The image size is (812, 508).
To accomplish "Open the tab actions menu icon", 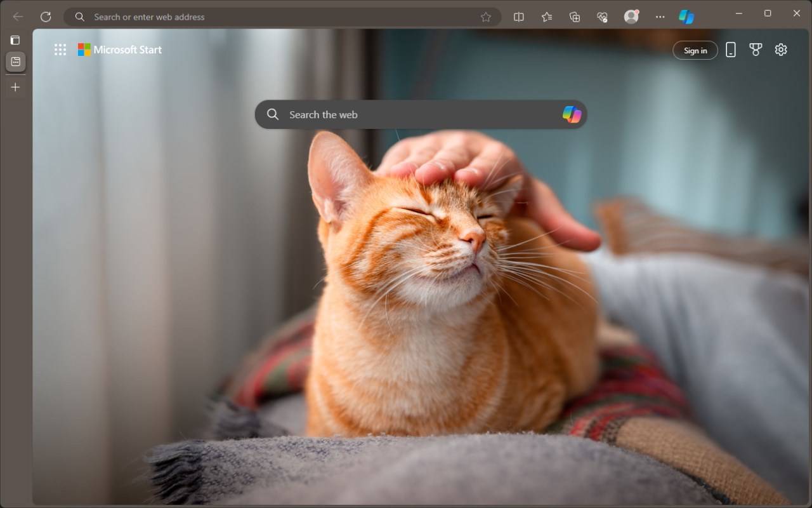I will [x=15, y=40].
